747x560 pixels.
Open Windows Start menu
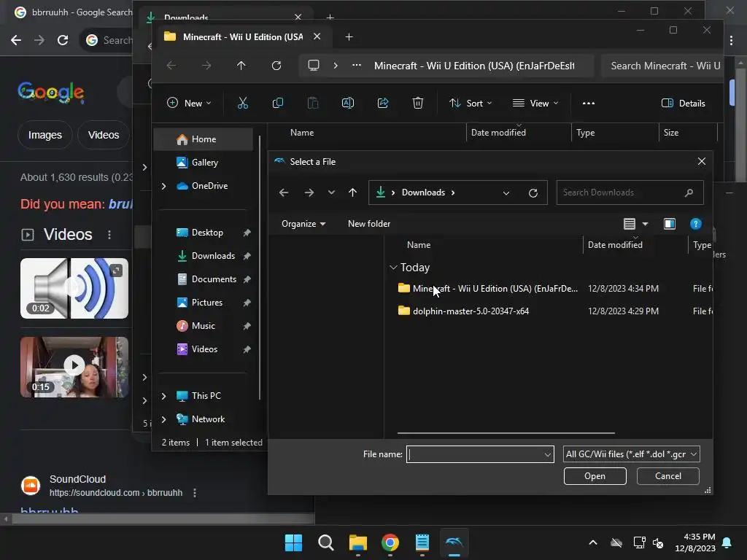coord(293,542)
